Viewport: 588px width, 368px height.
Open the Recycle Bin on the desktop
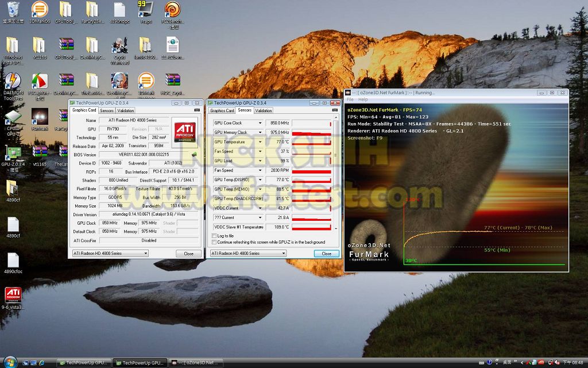[13, 10]
